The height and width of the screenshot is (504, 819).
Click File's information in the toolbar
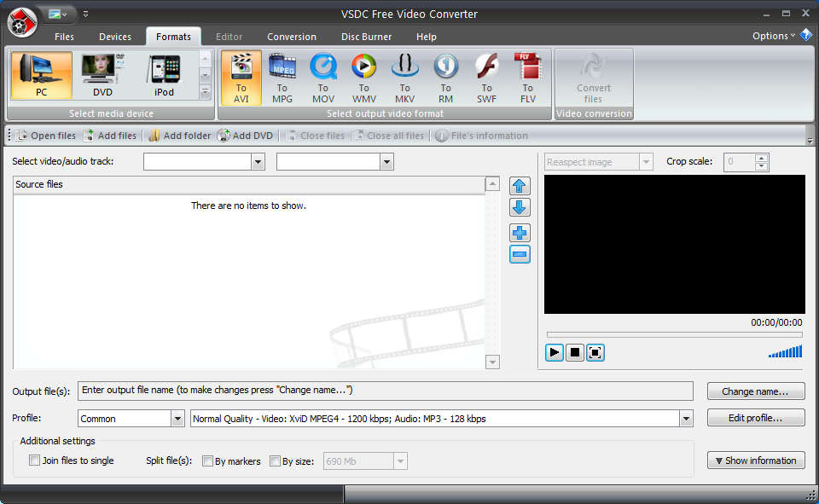[481, 136]
